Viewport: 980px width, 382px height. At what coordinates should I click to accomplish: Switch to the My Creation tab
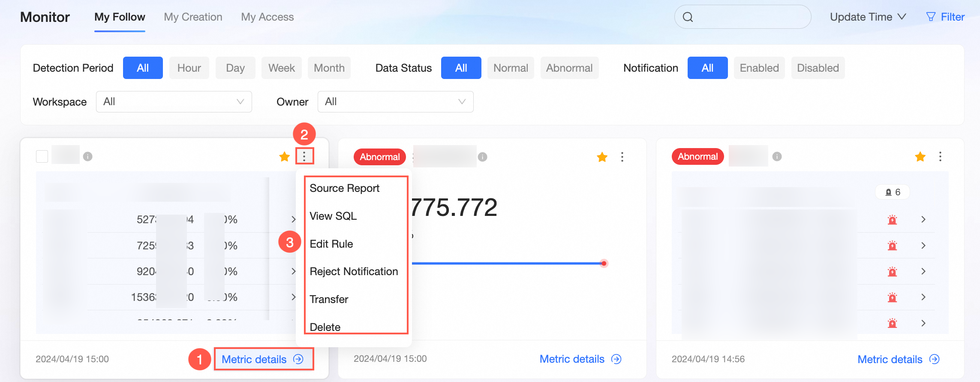click(193, 17)
